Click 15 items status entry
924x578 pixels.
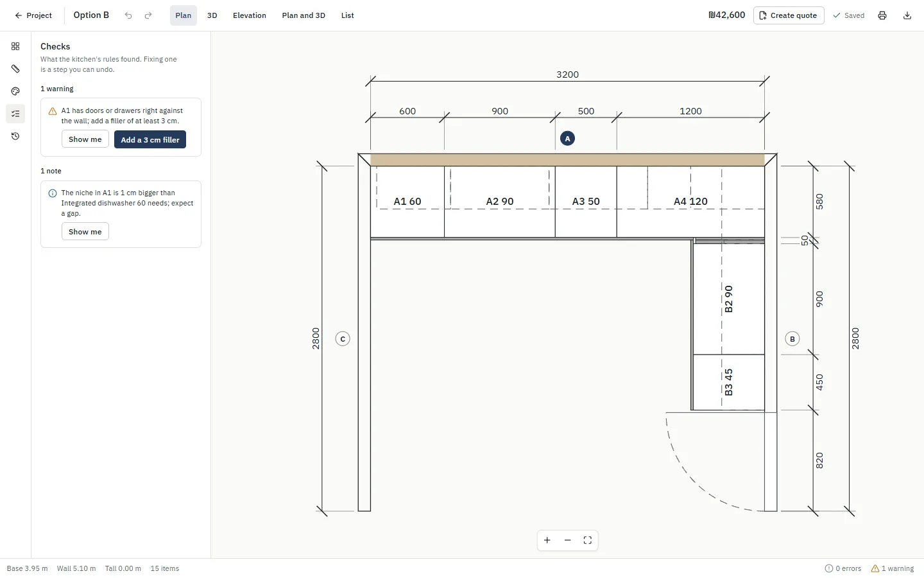(x=165, y=568)
